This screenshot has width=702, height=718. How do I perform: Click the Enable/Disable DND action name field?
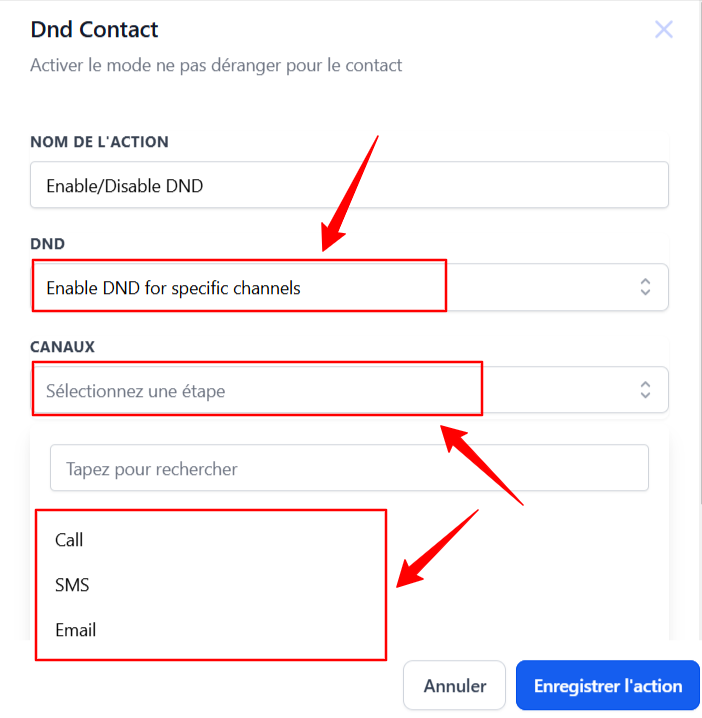click(349, 185)
